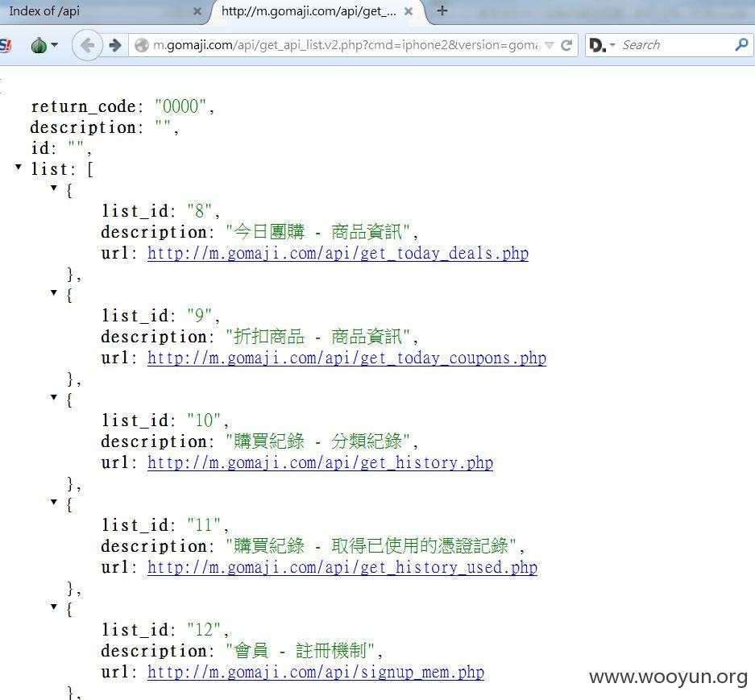Collapse the object containing list_id "8"
The image size is (755, 700).
(x=54, y=188)
